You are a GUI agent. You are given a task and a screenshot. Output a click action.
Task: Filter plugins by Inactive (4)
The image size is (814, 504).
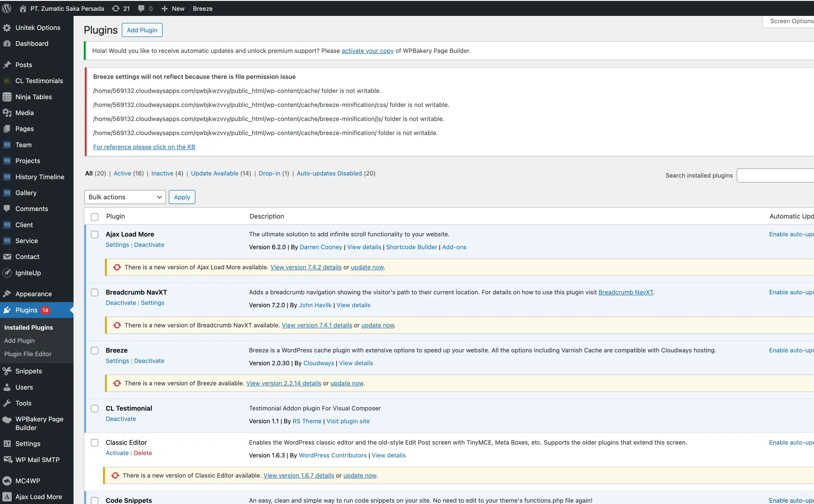pyautogui.click(x=167, y=173)
